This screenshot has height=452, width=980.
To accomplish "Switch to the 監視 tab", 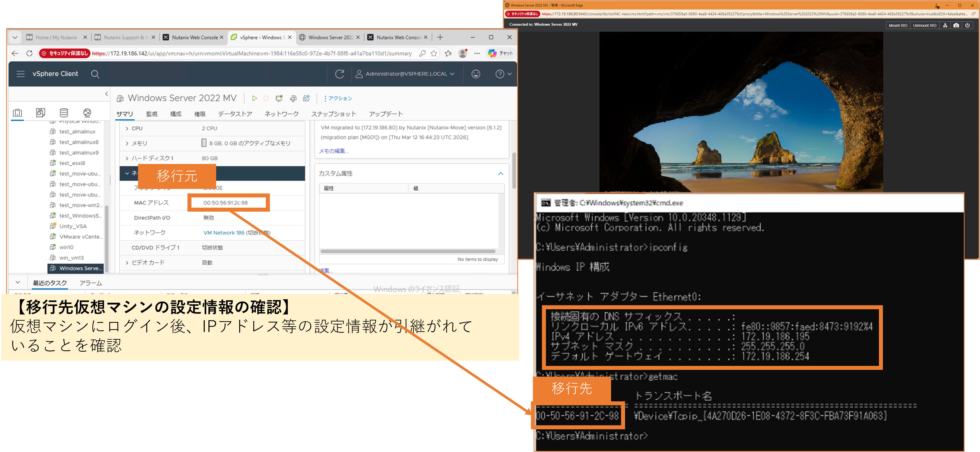I will click(152, 114).
